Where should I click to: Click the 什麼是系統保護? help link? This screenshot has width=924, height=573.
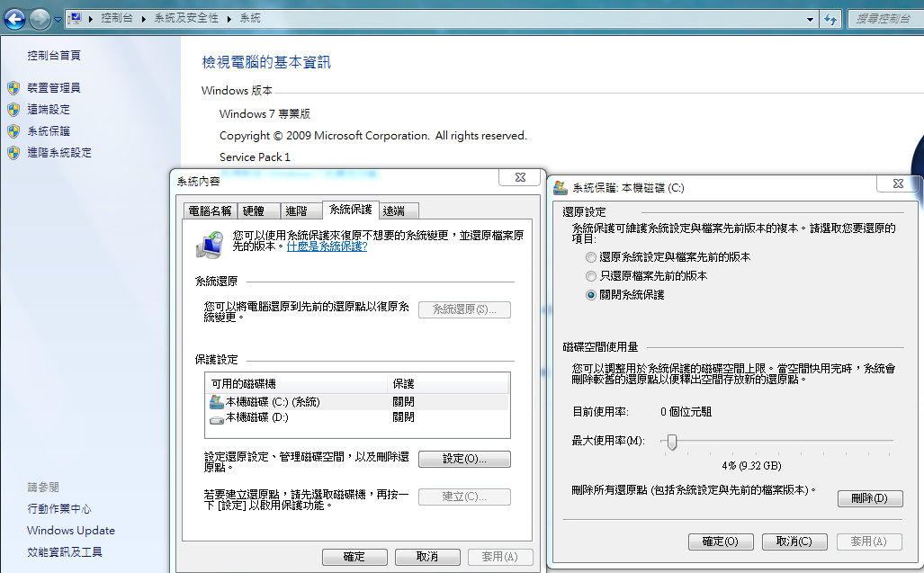pyautogui.click(x=327, y=246)
